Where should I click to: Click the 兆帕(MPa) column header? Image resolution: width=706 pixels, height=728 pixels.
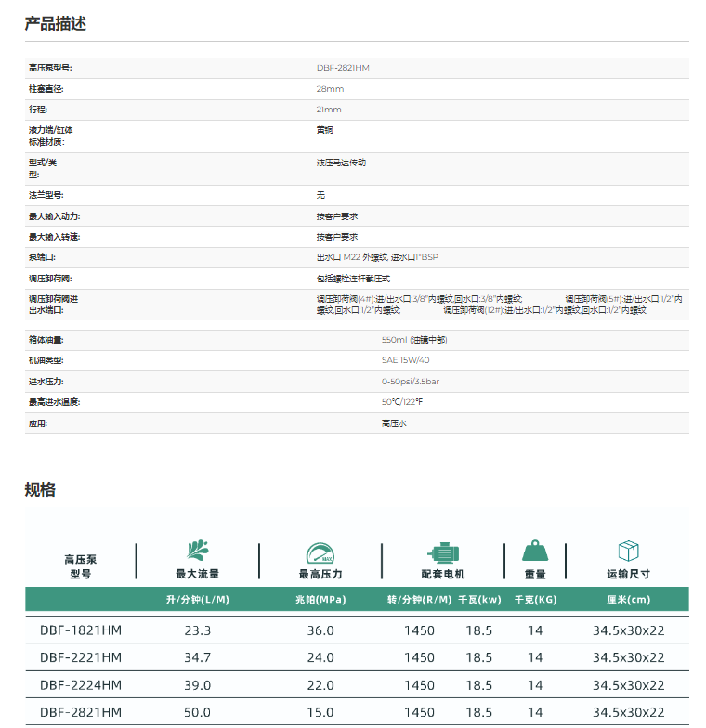320,600
